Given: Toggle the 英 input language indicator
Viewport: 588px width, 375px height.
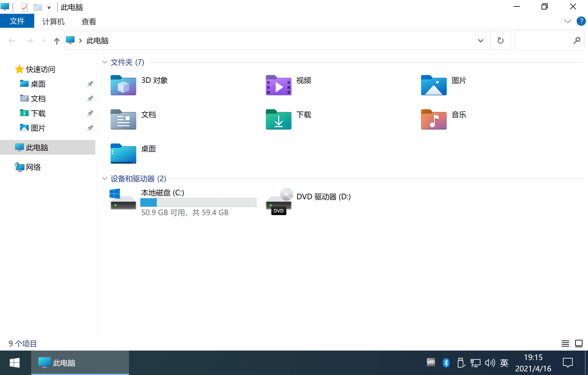Looking at the screenshot, I should (504, 363).
